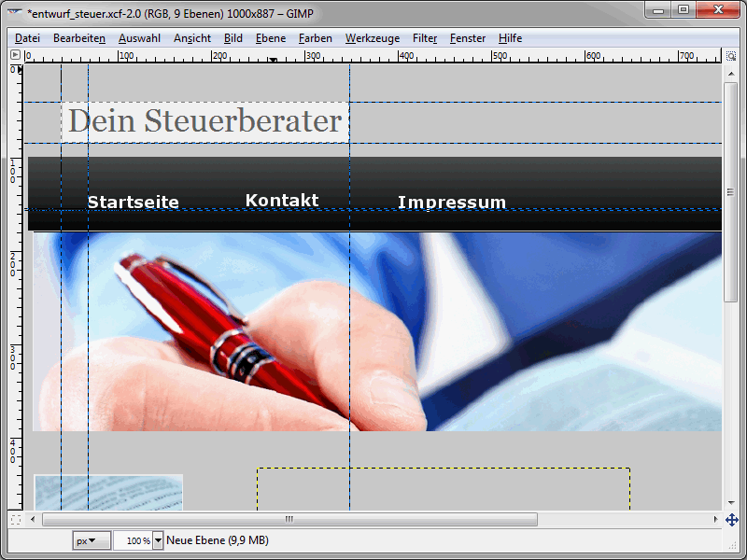
Task: Click the scroll left arrow
Action: tap(33, 519)
